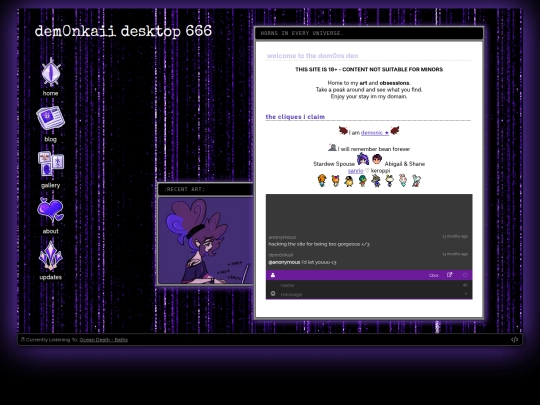Click the purple-haired Abigail portrait

(x=363, y=159)
